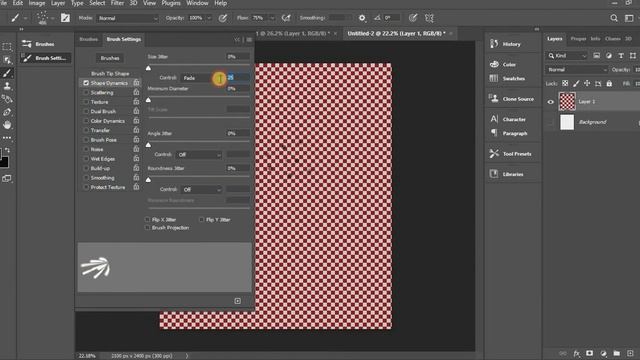Open Roundness Jitter Control dropdown

(x=201, y=189)
